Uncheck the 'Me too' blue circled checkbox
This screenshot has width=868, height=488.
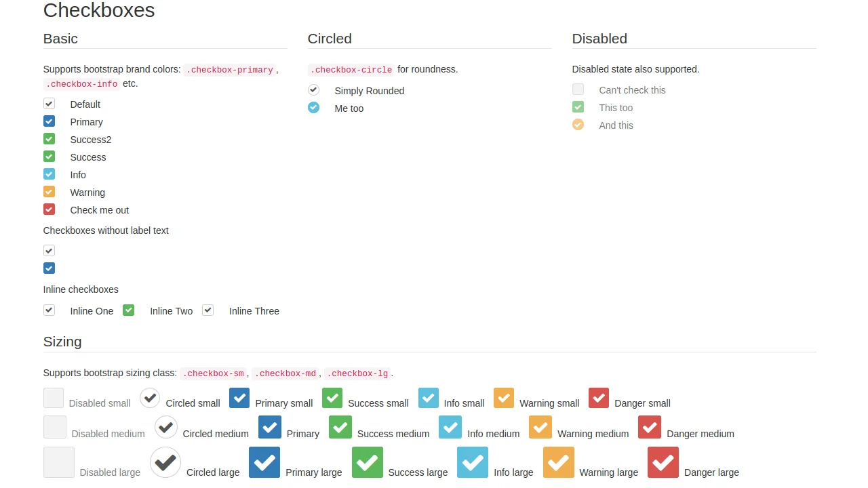(x=313, y=107)
